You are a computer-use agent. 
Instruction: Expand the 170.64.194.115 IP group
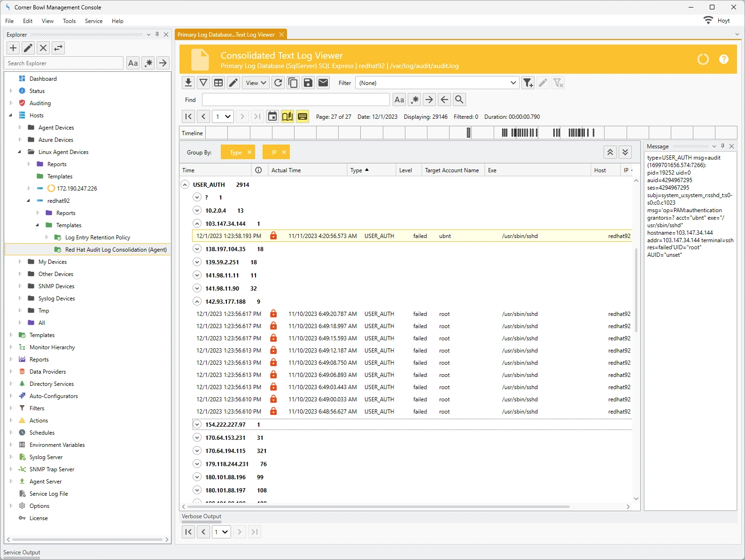(x=197, y=451)
